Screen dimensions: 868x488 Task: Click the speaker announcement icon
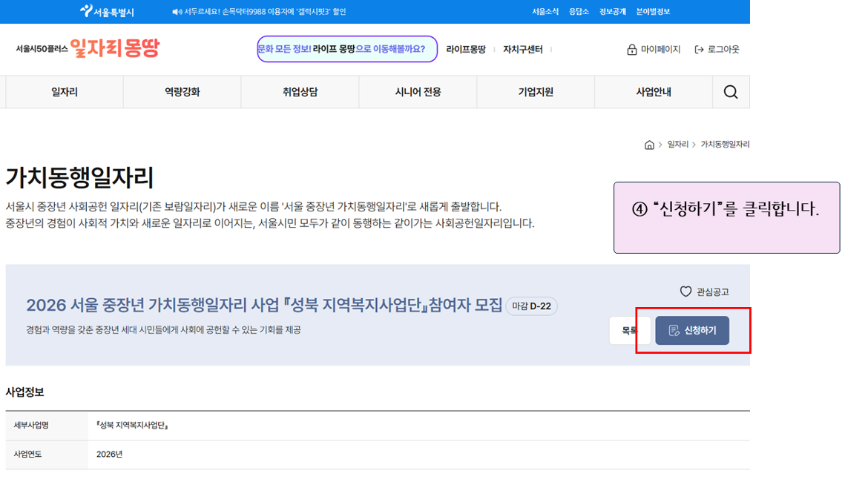click(177, 12)
